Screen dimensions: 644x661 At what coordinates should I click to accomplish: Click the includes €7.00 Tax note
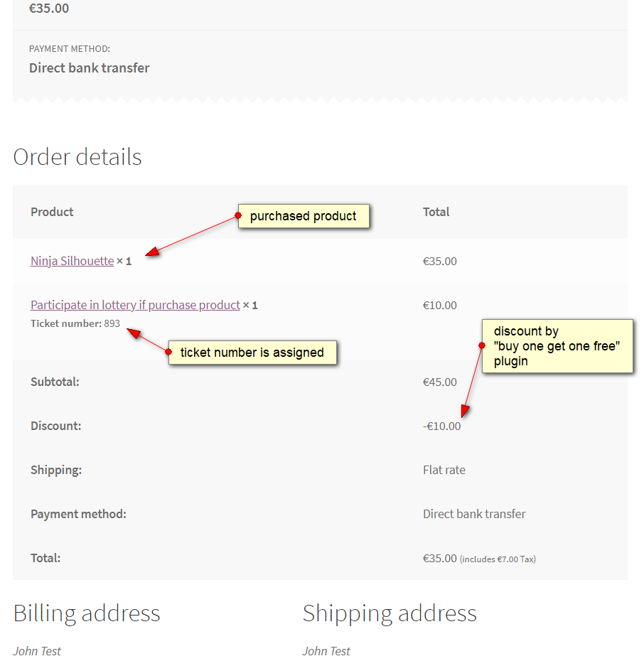pyautogui.click(x=498, y=559)
